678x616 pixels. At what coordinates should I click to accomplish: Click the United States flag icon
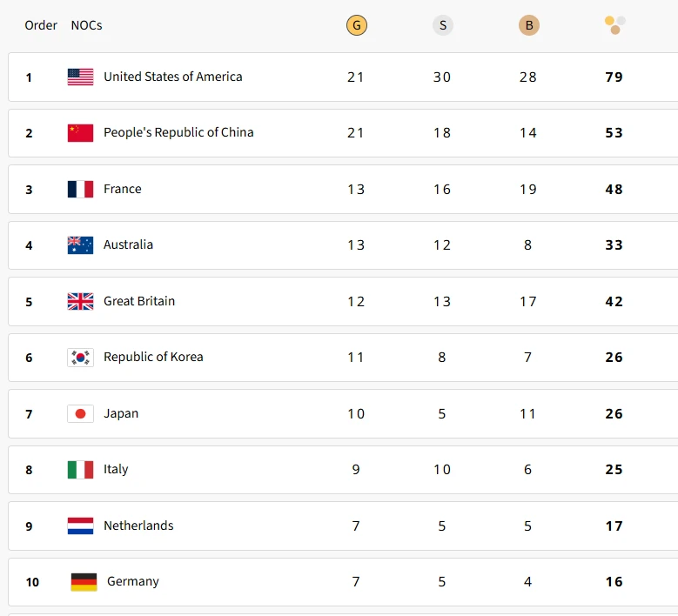tap(80, 77)
